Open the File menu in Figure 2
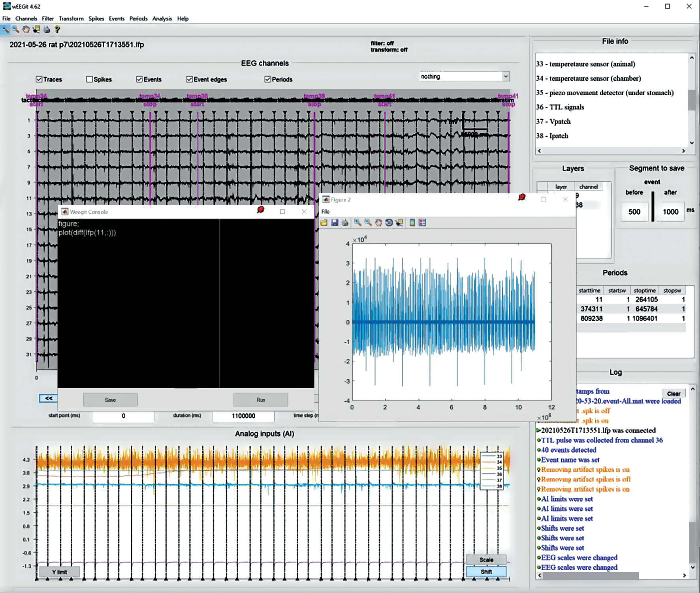 click(325, 212)
